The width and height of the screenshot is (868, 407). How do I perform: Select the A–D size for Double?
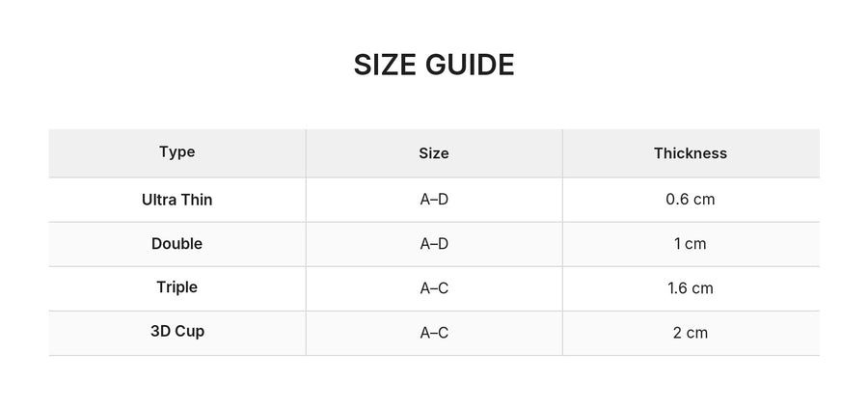[434, 244]
